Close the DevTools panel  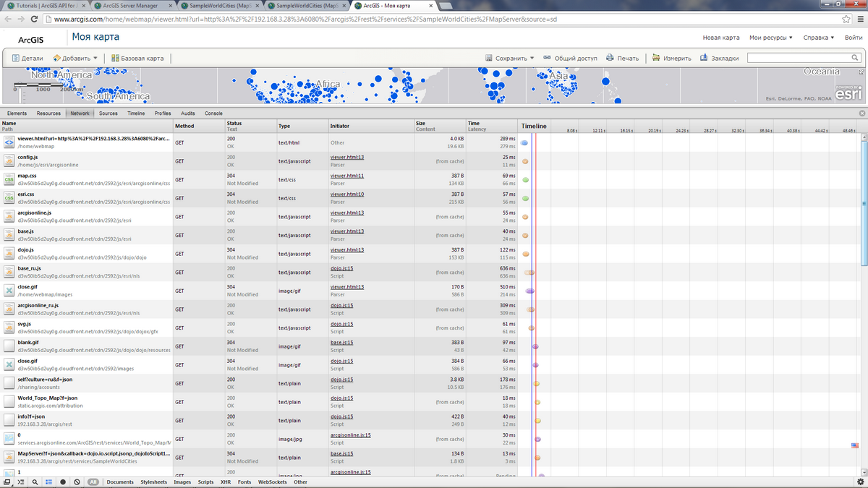(x=861, y=114)
